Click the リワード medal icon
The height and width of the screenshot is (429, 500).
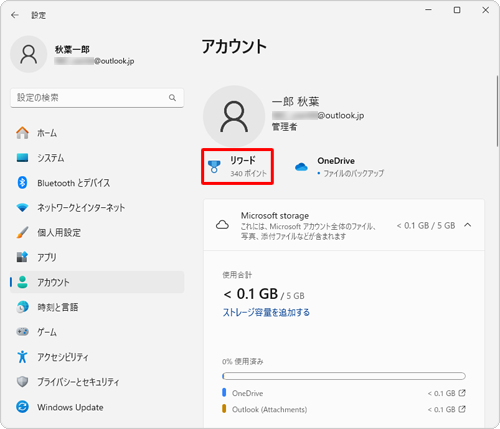pyautogui.click(x=214, y=166)
